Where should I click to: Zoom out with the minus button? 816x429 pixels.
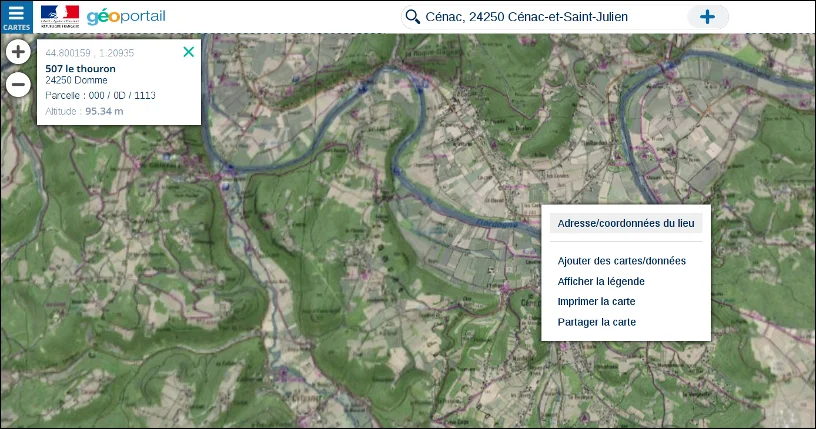coord(18,84)
